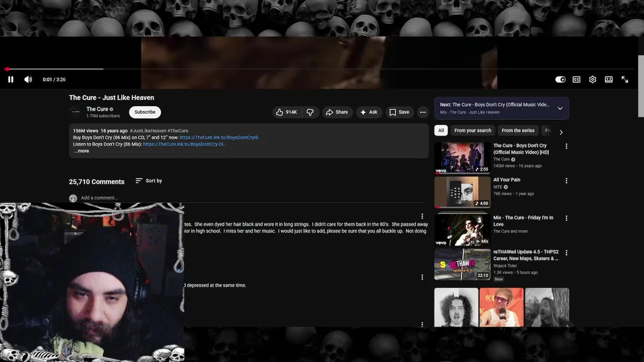Image resolution: width=644 pixels, height=362 pixels.
Task: Click the #JustLikeHeaven hashtag
Action: tap(148, 131)
